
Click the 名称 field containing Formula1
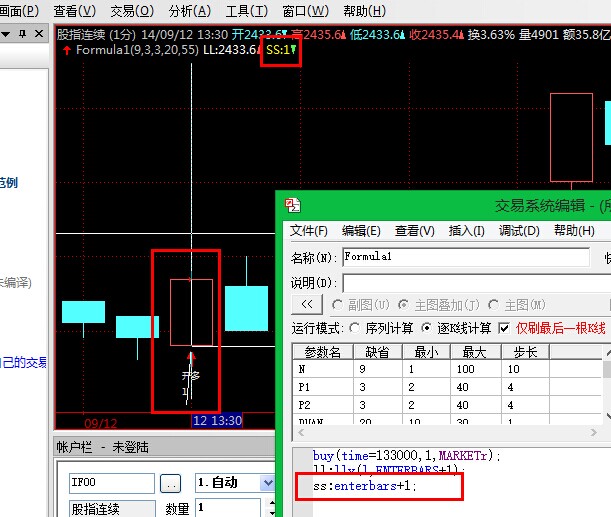click(466, 257)
